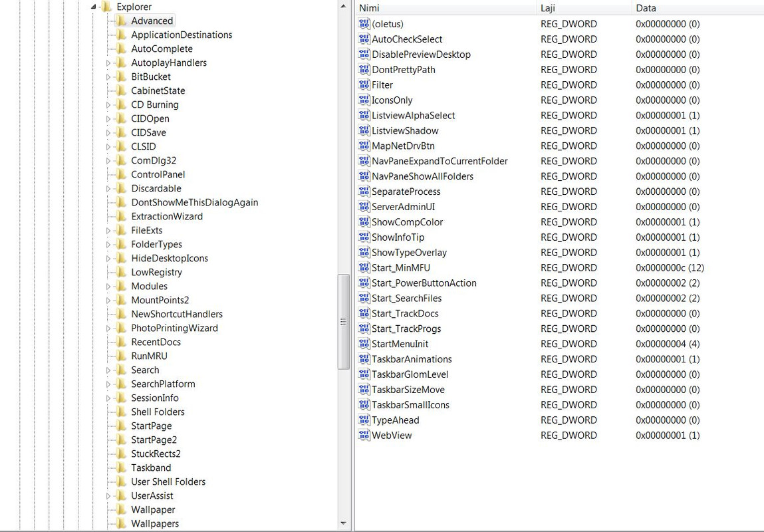Expand the MountPoints2 key
This screenshot has width=764, height=532.
tap(108, 301)
